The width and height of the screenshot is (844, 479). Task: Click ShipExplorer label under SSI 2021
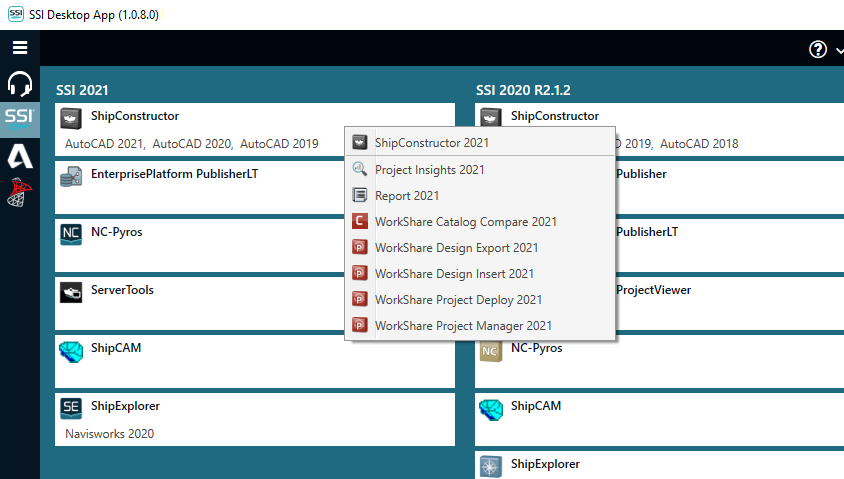pos(125,406)
